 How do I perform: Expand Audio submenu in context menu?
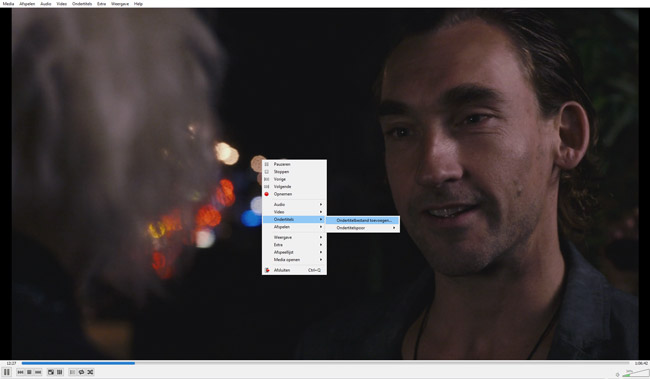click(x=294, y=204)
